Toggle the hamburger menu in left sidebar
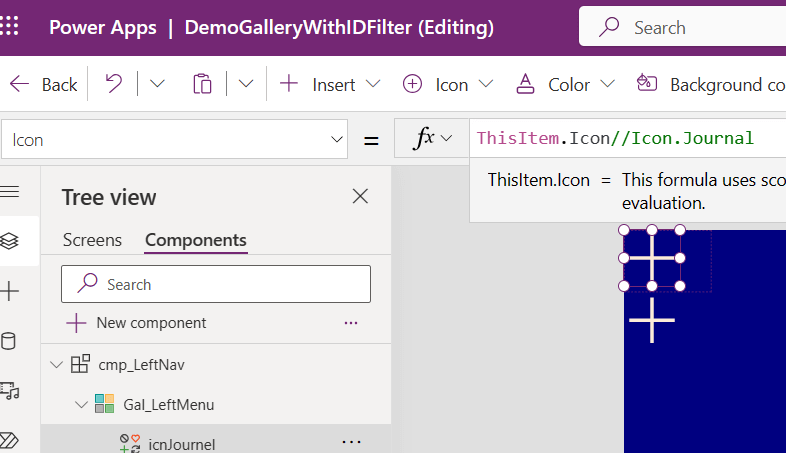Screen dimensions: 786x453 coord(10,191)
